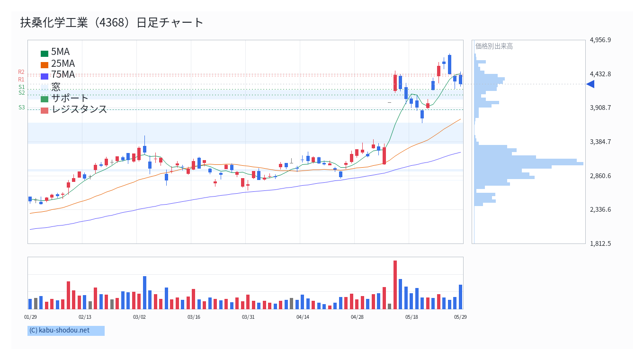Image resolution: width=644 pixels, height=360 pixels.
Task: Click the 価格別出来高 panel heading
Action: coord(494,46)
